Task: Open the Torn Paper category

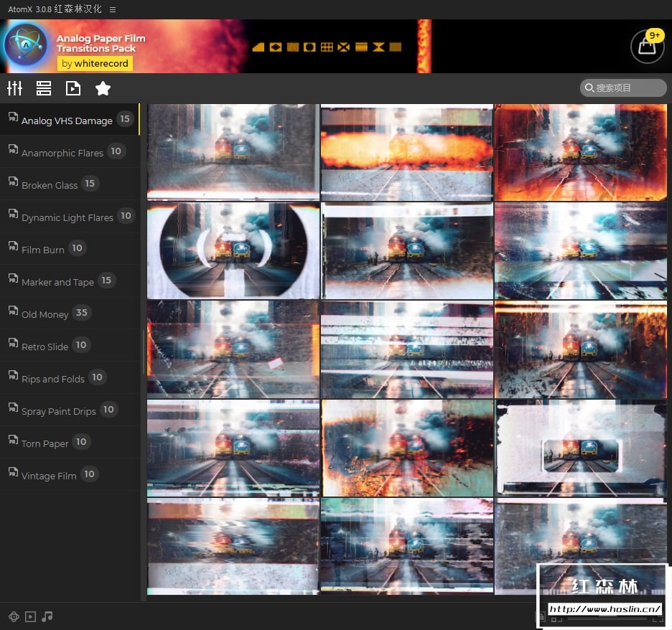Action: pos(70,443)
